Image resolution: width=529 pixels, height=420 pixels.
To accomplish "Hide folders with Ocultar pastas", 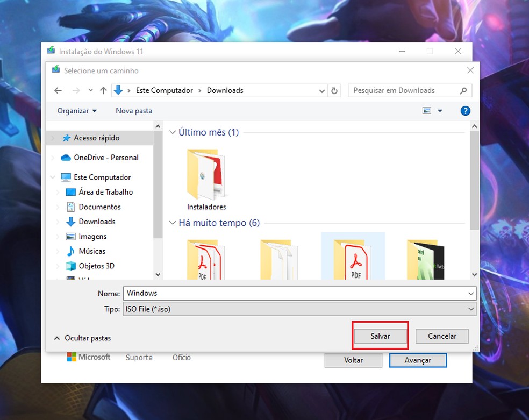I will coord(83,338).
